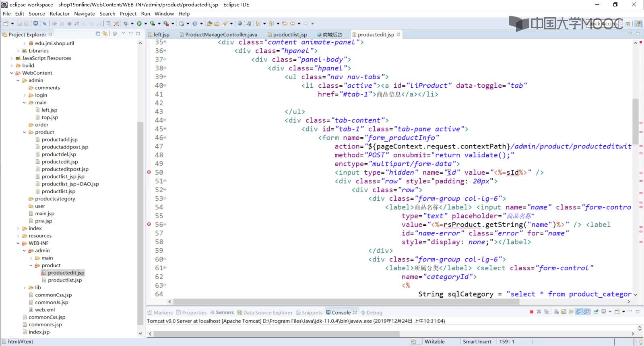Click the New file toolbar icon

(x=6, y=24)
